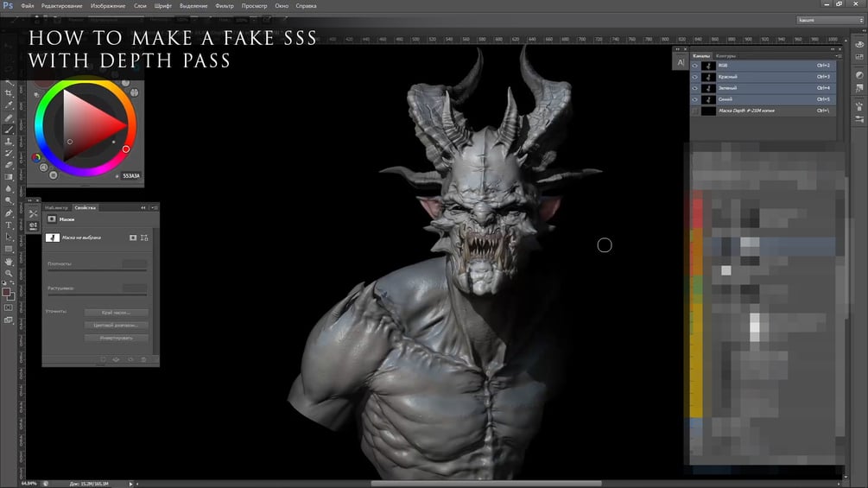Collapse the Channels panel with double arrows
Screen dimensions: 868x488
[x=832, y=49]
